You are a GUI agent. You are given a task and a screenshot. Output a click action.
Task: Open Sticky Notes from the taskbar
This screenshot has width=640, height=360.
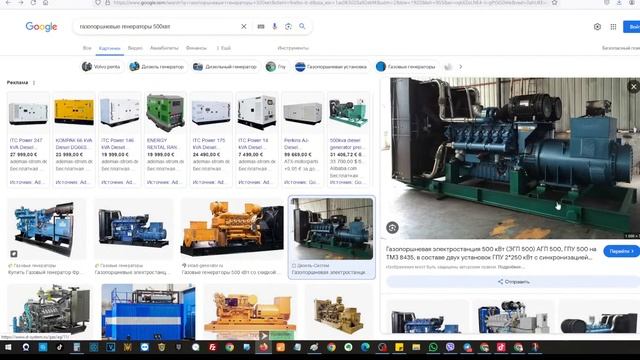(399, 347)
